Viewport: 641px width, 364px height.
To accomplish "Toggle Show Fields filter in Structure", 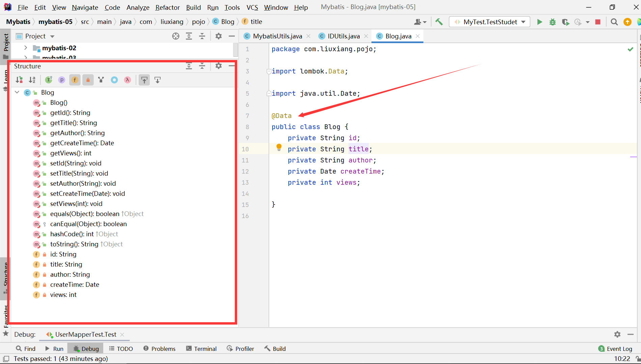I will (x=75, y=80).
